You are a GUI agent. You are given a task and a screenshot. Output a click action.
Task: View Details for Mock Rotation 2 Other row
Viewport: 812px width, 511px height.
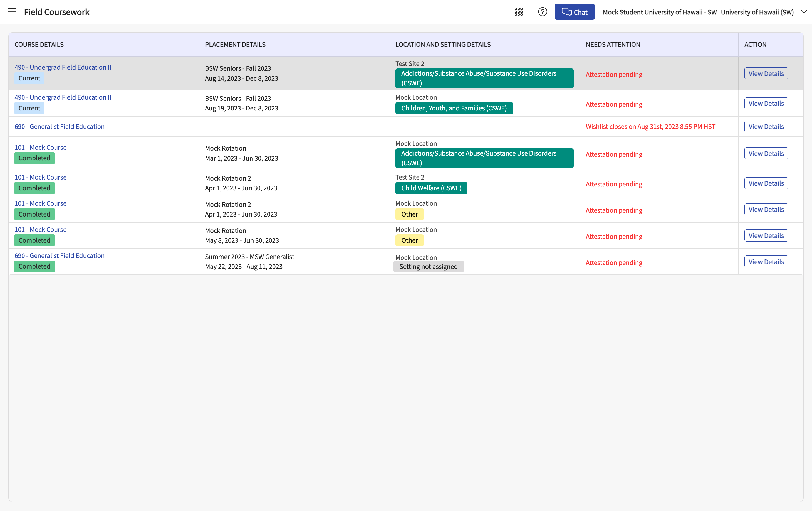(766, 210)
